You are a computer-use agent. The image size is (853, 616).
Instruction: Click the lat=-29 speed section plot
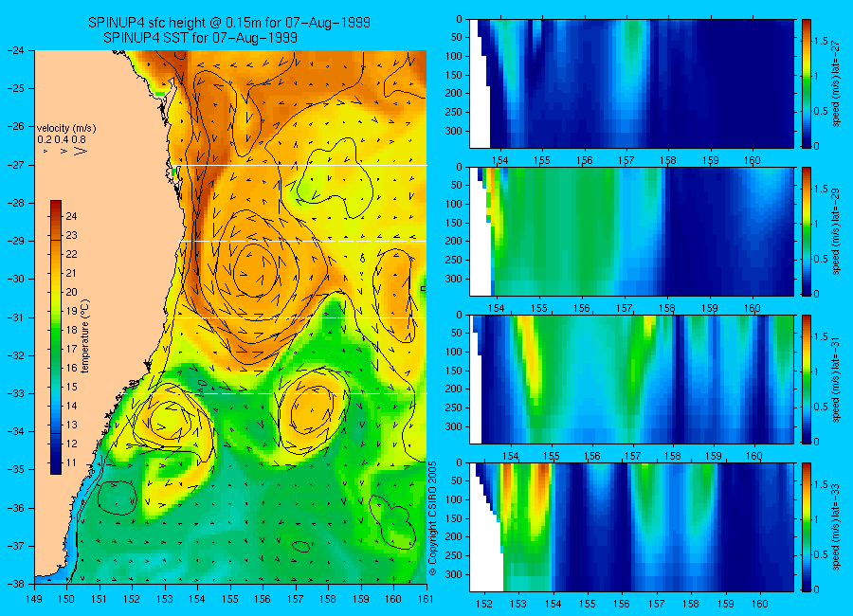(x=631, y=232)
